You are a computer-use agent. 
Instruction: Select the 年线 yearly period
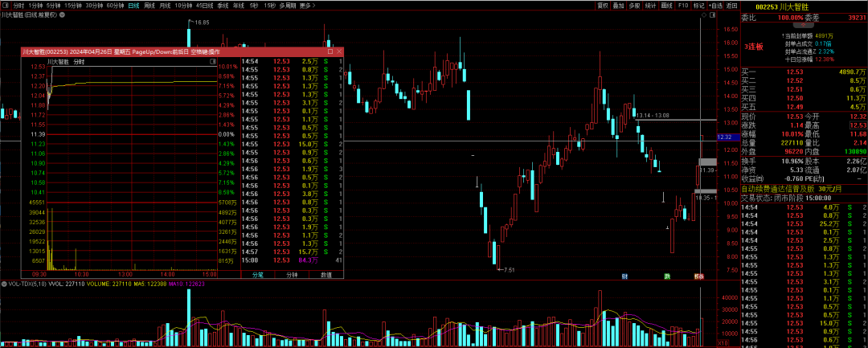[239, 5]
